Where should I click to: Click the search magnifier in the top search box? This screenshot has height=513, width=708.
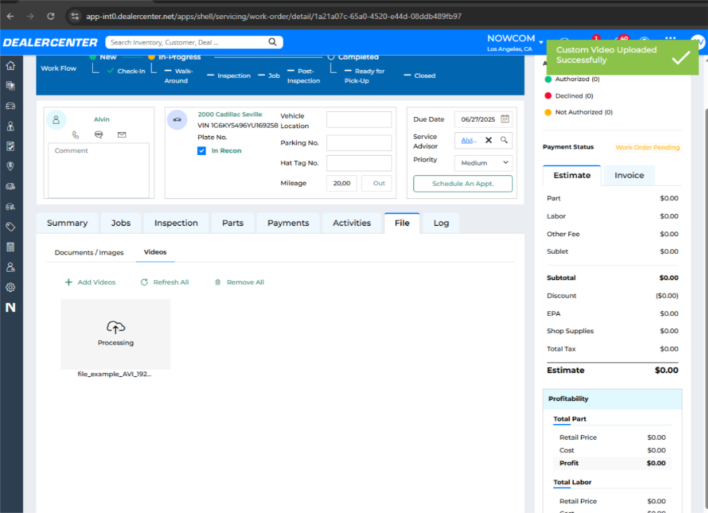click(272, 42)
